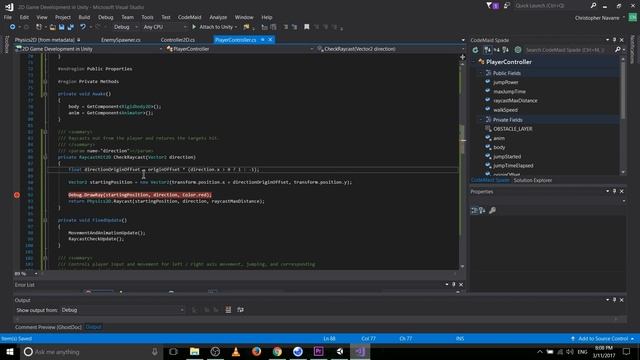Screen dimensions: 640x360
Task: Open the Debug configuration dropdown
Action: point(125,27)
